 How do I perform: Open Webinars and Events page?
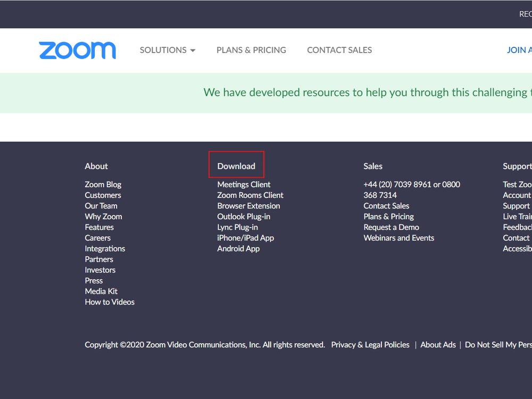pos(399,238)
